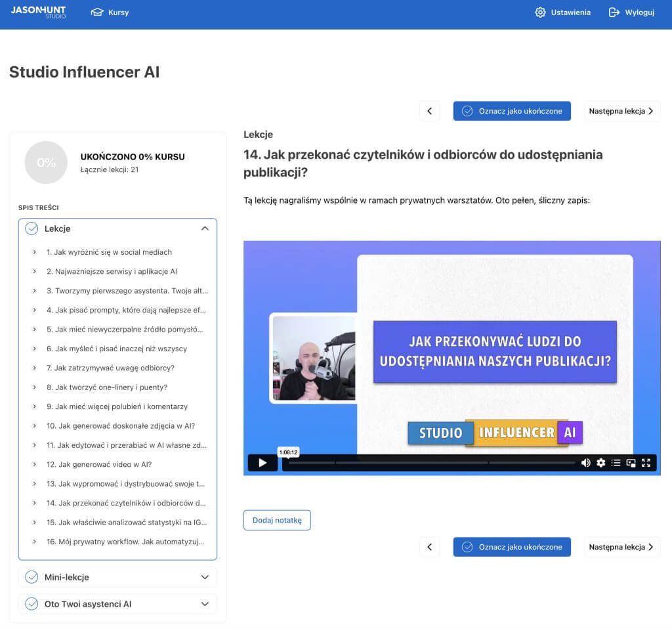Screen dimensions: 672x629
Task: Enable picture-in-picture mode
Action: (x=631, y=463)
